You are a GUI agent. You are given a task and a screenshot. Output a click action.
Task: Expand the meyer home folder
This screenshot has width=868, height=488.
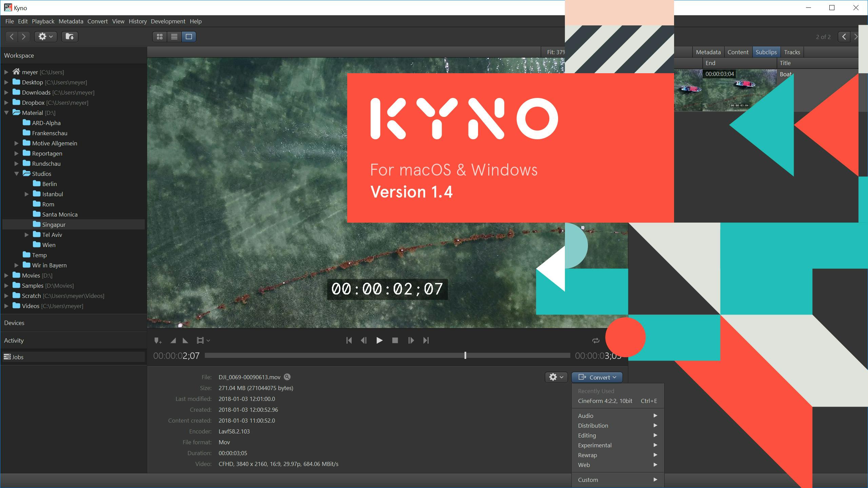6,72
